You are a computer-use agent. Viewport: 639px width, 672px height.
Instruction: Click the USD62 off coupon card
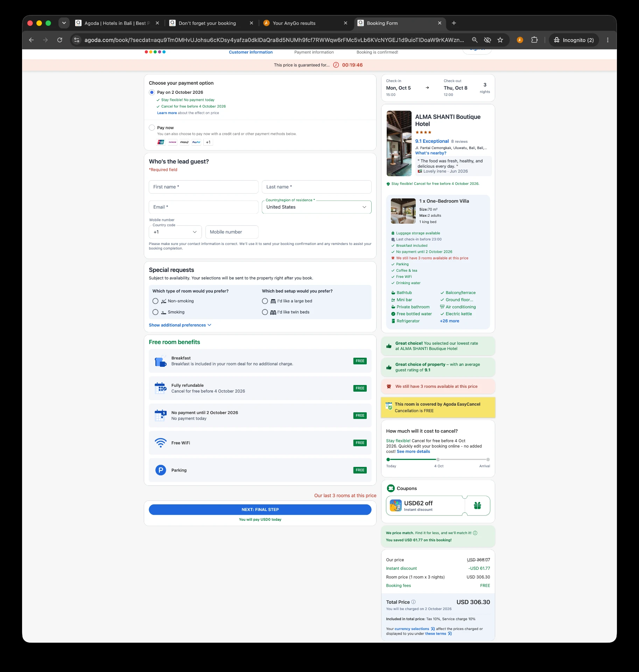438,505
